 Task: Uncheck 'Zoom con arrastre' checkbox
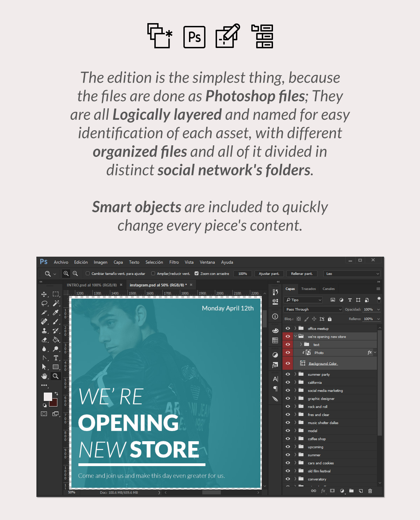click(x=197, y=273)
